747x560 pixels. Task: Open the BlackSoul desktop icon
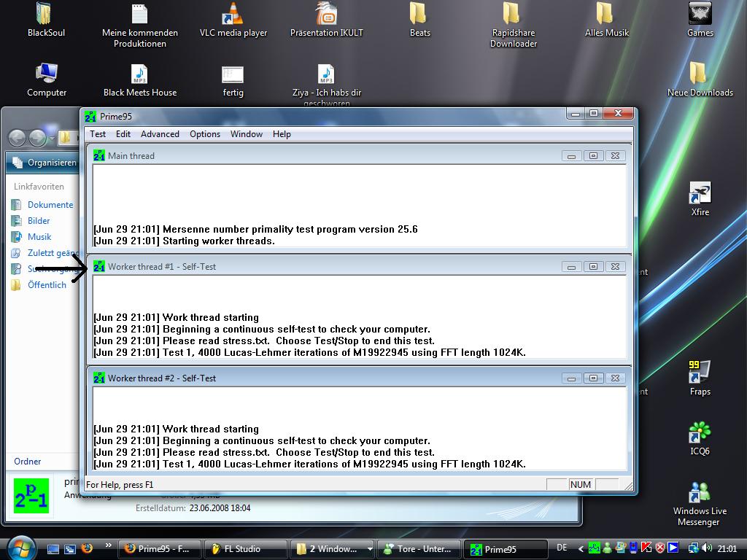[x=46, y=20]
